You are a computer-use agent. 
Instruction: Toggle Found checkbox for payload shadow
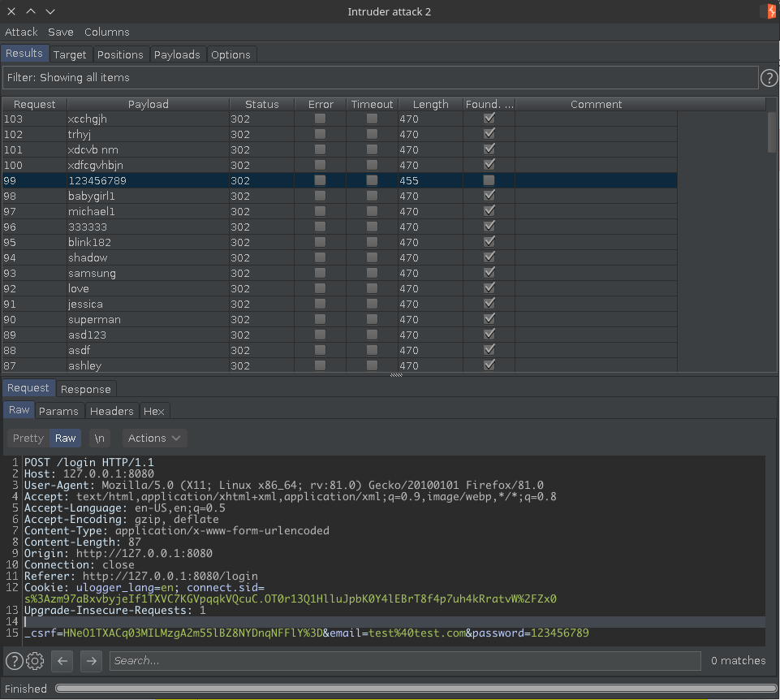click(489, 257)
